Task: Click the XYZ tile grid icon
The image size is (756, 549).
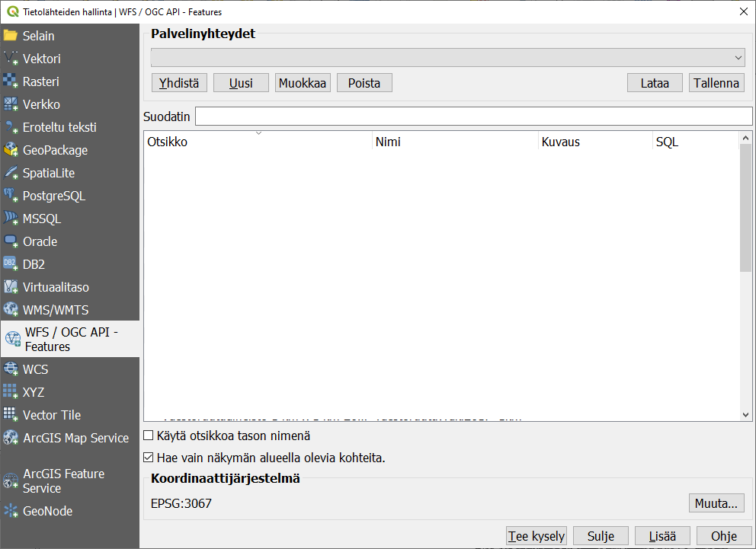Action: point(11,392)
